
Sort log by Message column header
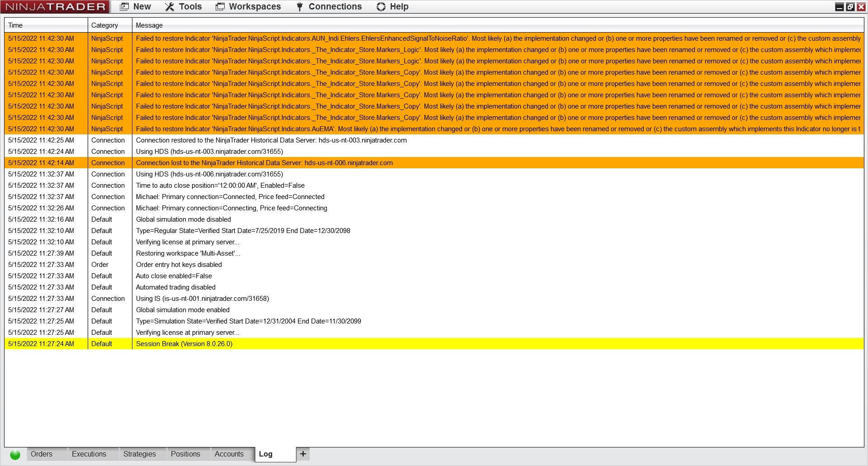coord(498,25)
